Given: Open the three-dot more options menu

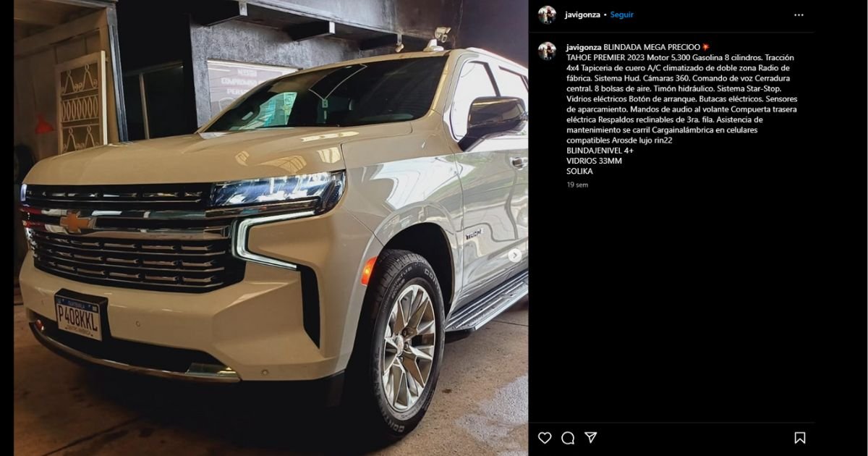Looking at the screenshot, I should pos(799,14).
